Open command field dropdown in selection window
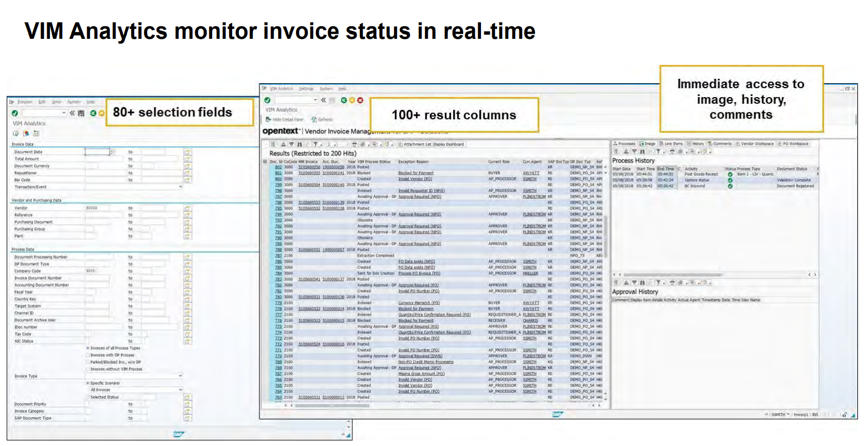 [x=64, y=113]
